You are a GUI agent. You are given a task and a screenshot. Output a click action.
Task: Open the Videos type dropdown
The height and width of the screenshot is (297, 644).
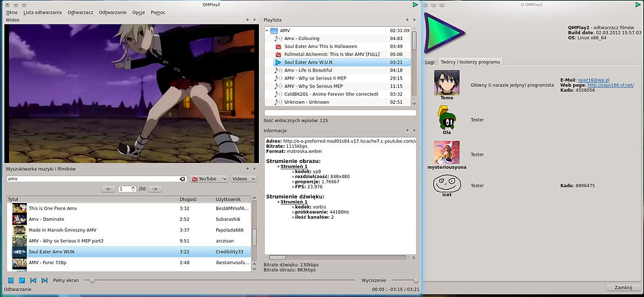click(243, 179)
